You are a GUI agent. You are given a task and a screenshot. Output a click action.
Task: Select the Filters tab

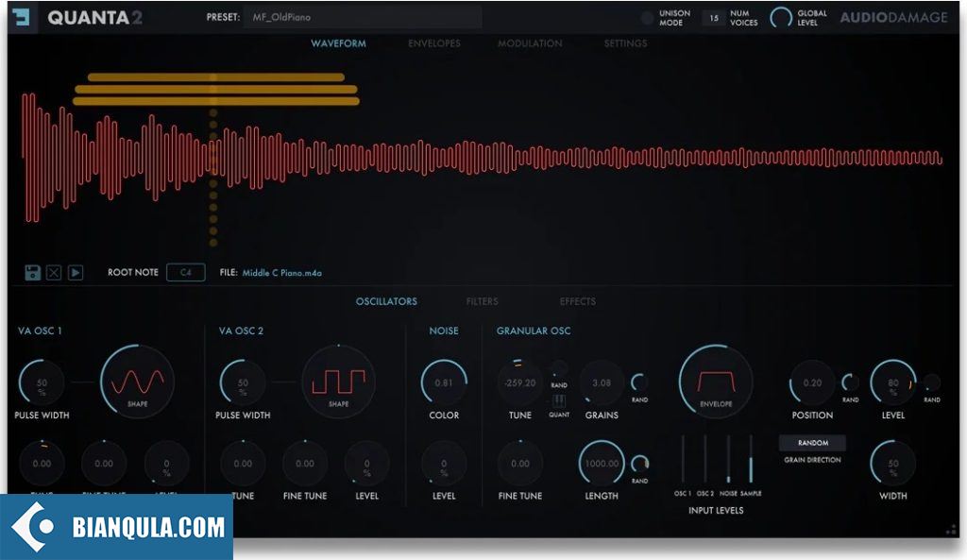(482, 301)
